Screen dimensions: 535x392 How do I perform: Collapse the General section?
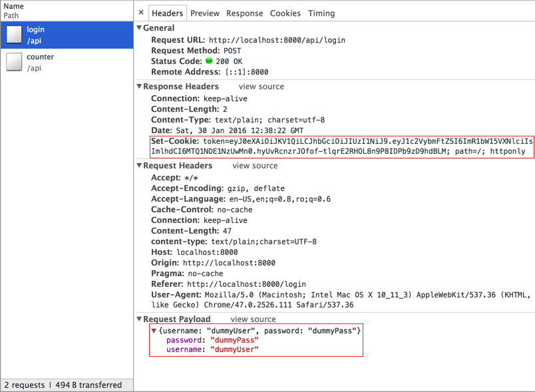[139, 28]
